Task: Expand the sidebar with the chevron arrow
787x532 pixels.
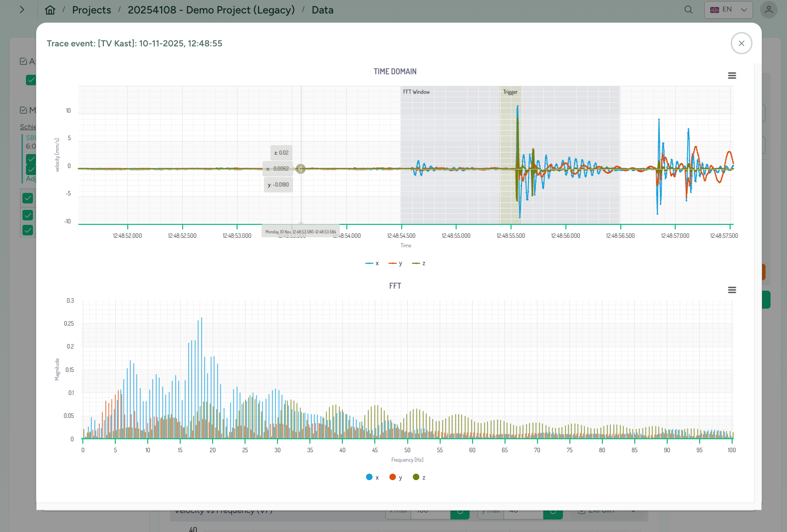Action: coord(22,9)
